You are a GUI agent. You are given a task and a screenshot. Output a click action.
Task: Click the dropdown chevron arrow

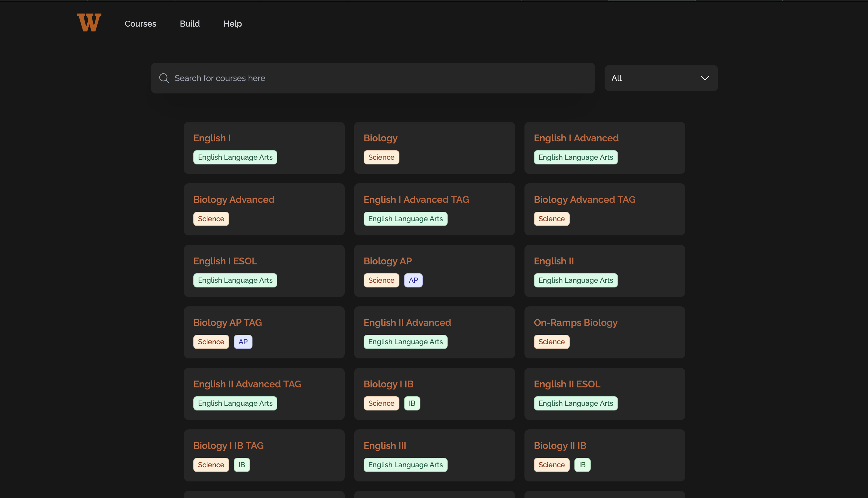705,78
